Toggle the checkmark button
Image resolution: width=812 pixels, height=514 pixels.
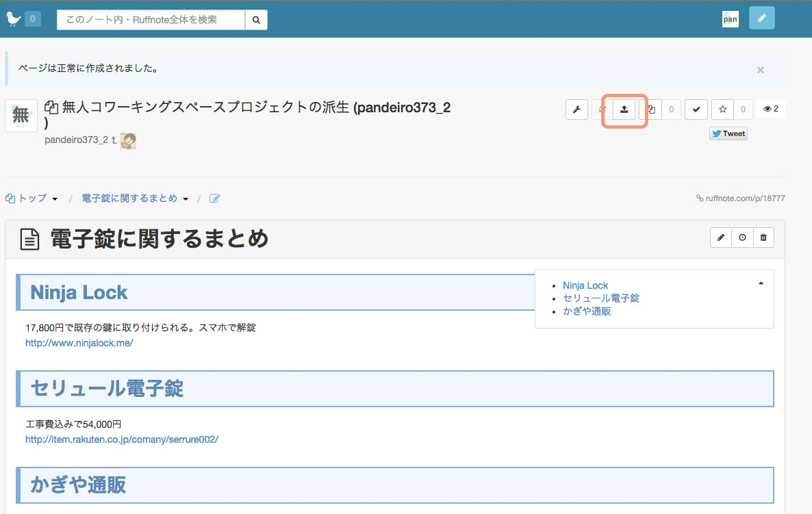pyautogui.click(x=696, y=110)
